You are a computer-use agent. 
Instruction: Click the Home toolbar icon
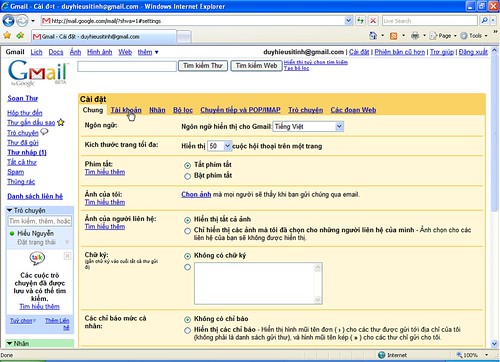coord(373,35)
